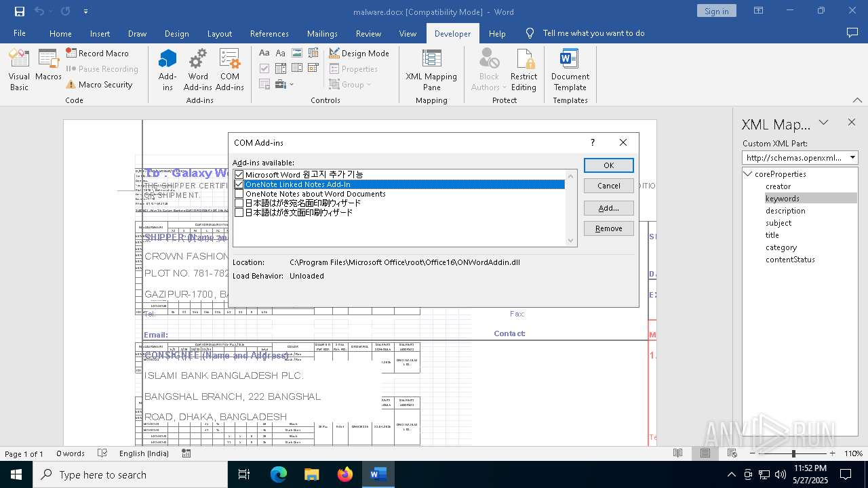The height and width of the screenshot is (488, 868).
Task: Toggle Design Mode
Action: tap(359, 53)
